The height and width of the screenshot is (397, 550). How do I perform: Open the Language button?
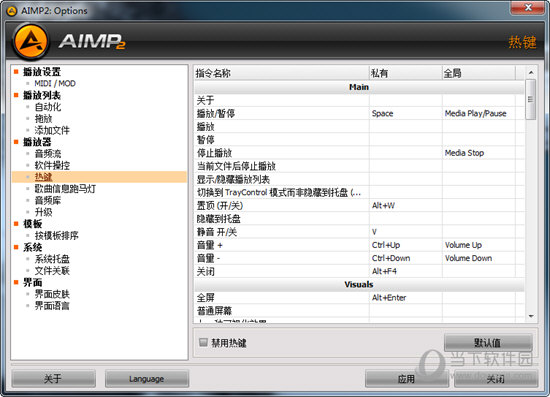tap(147, 379)
